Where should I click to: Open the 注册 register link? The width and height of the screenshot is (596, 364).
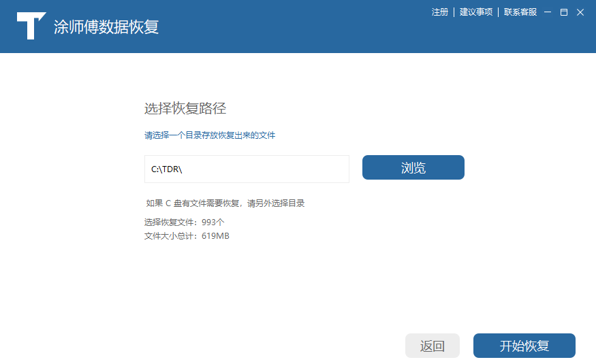pos(440,12)
